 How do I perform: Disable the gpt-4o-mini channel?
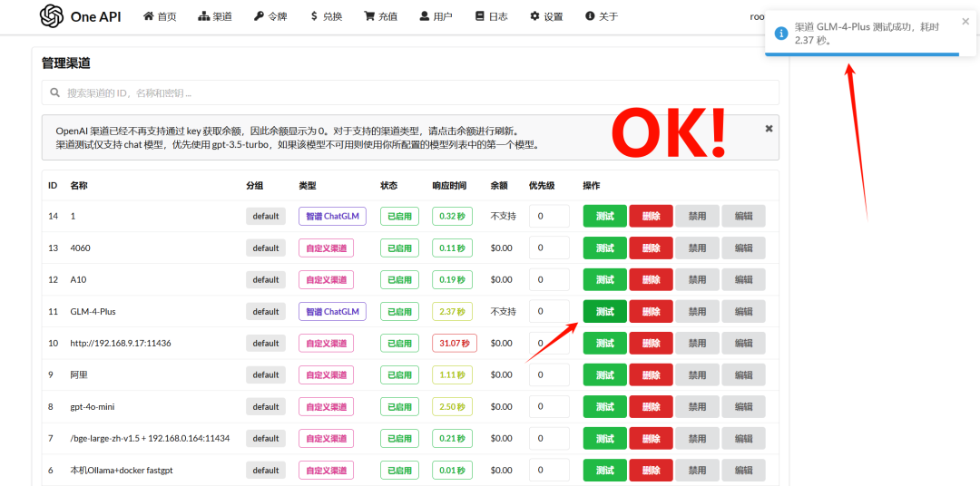click(x=697, y=407)
